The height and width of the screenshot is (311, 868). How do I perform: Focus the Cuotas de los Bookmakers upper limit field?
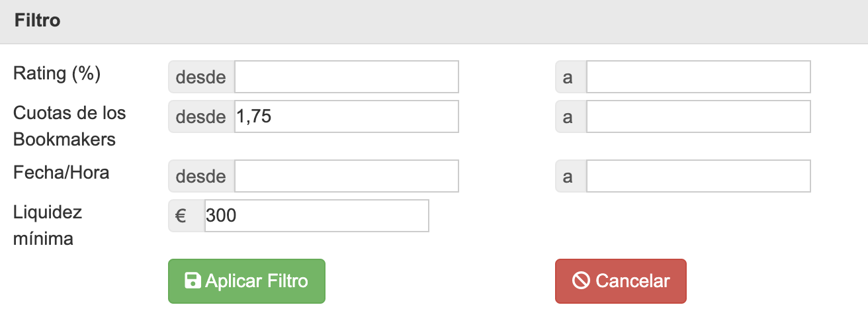point(698,117)
